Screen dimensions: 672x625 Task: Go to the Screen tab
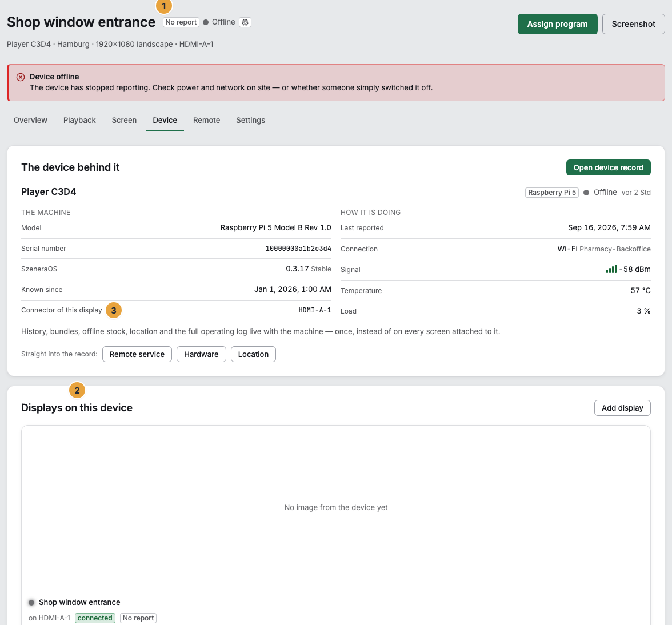(x=125, y=121)
